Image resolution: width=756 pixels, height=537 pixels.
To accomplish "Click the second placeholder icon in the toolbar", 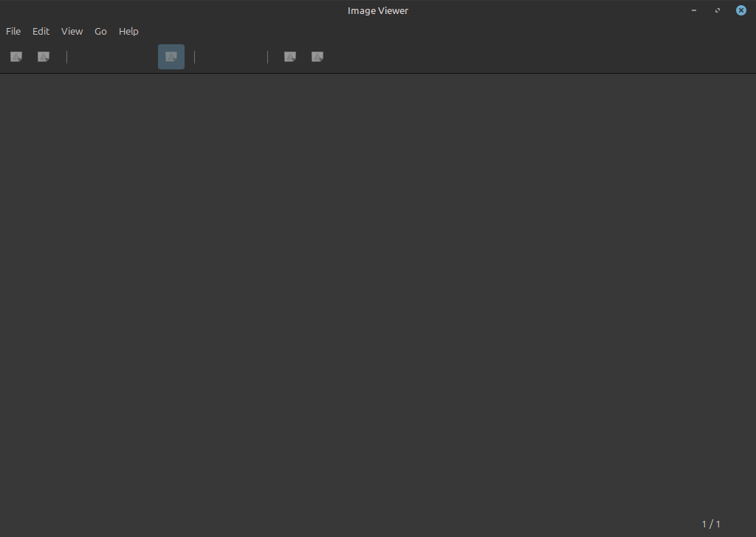I will click(x=44, y=57).
